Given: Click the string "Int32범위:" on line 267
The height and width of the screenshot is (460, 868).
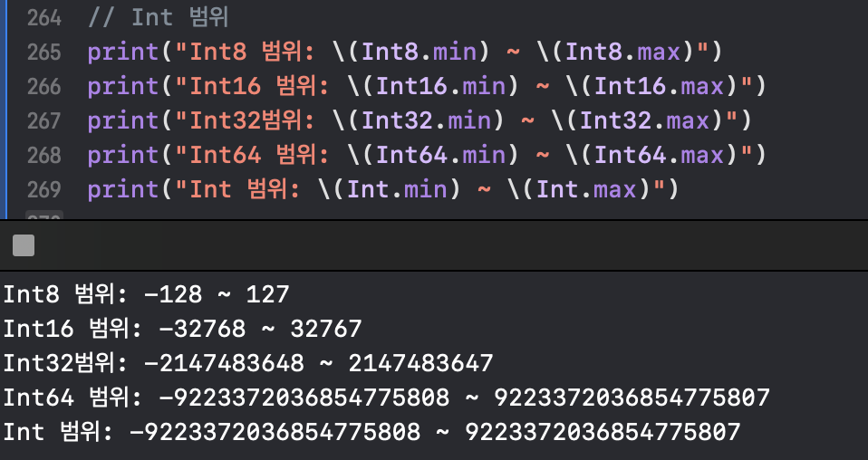Looking at the screenshot, I should (x=246, y=120).
